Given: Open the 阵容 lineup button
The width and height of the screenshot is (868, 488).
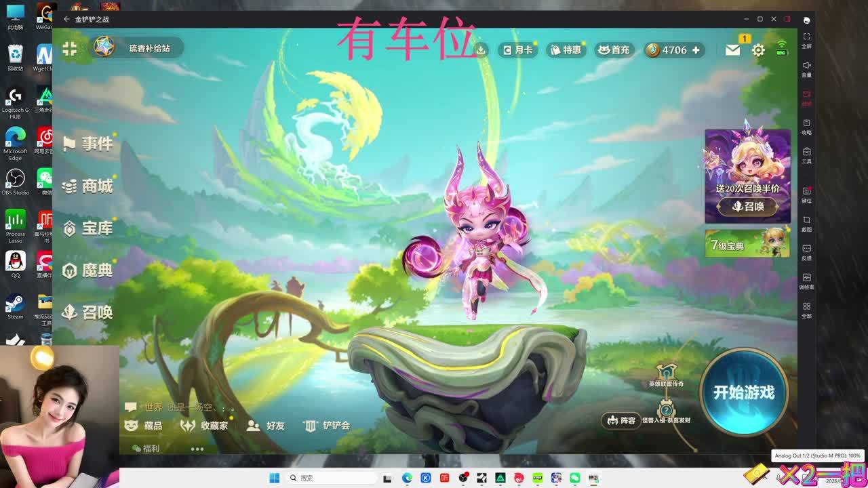Looking at the screenshot, I should pos(621,420).
